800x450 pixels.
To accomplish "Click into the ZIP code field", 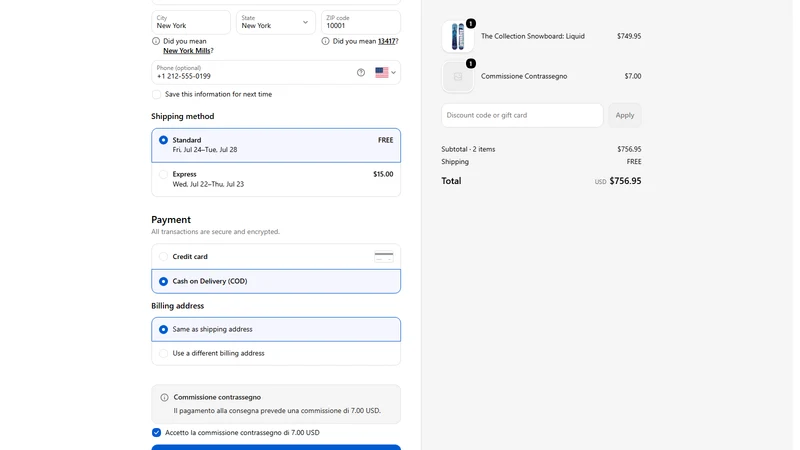I will coord(361,22).
